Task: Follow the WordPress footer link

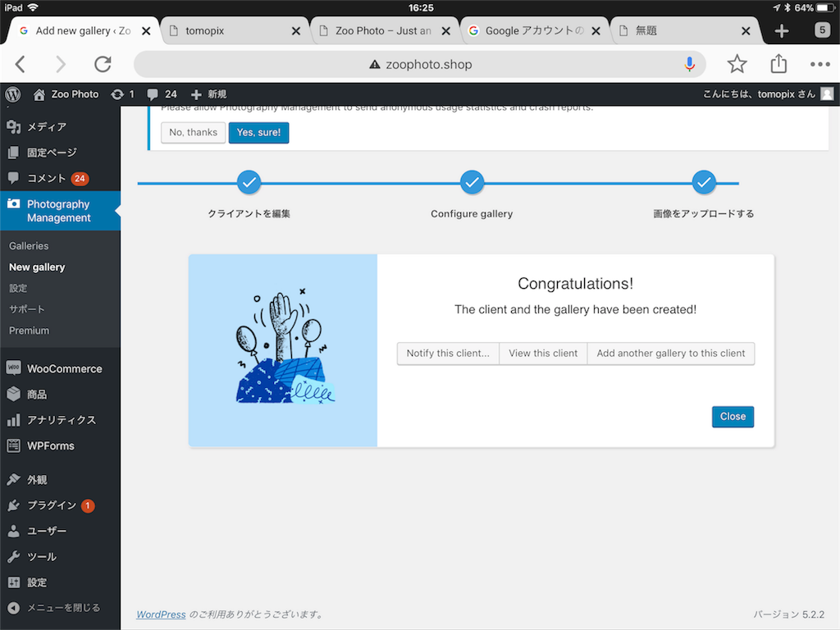Action: [x=162, y=614]
